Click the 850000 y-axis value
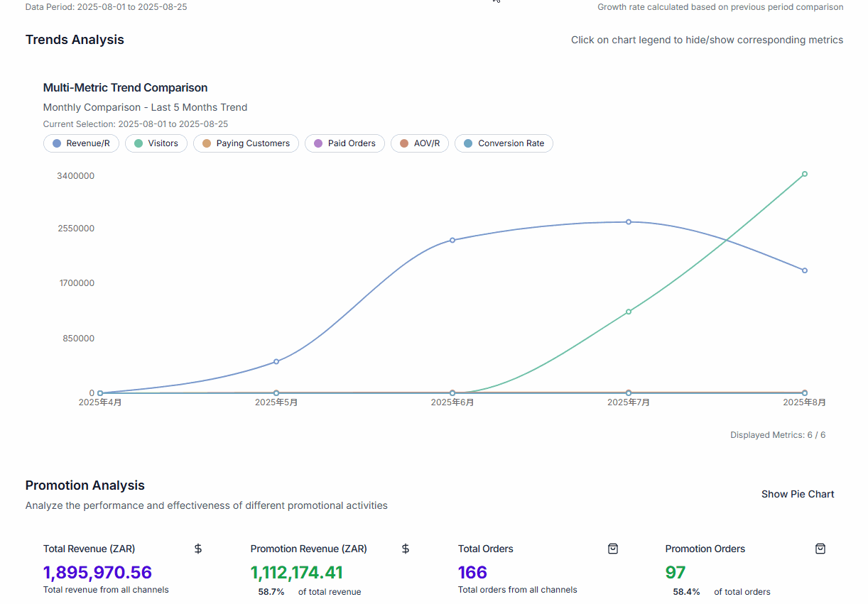Image resolution: width=868 pixels, height=604 pixels. pyautogui.click(x=78, y=339)
